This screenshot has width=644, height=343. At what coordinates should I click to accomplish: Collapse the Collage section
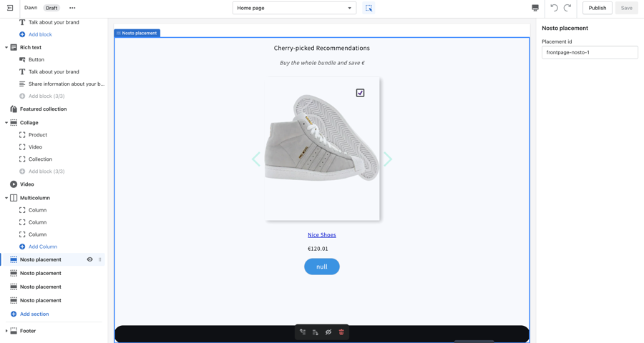pos(6,123)
